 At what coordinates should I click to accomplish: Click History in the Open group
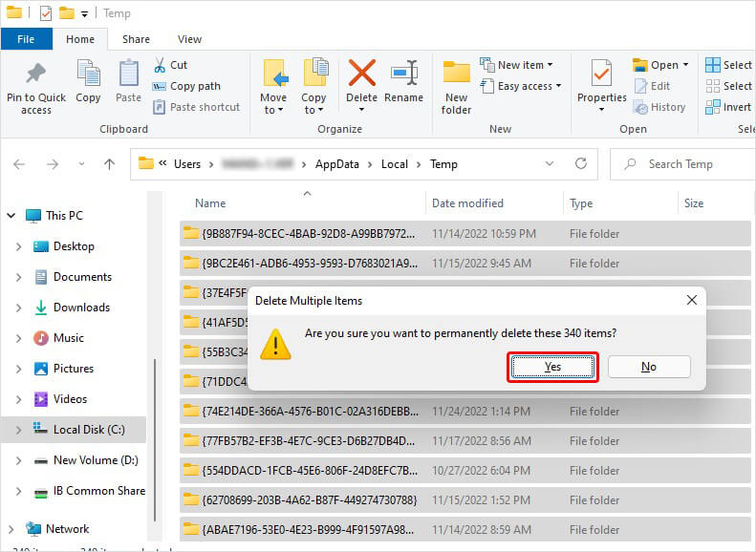click(659, 107)
